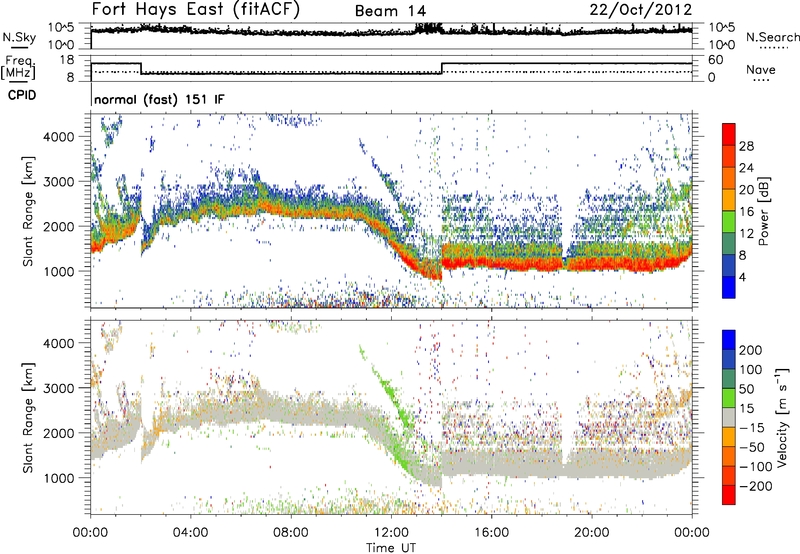This screenshot has width=800, height=554.
Task: Click the red power band near 16:00
Action: tap(491, 264)
